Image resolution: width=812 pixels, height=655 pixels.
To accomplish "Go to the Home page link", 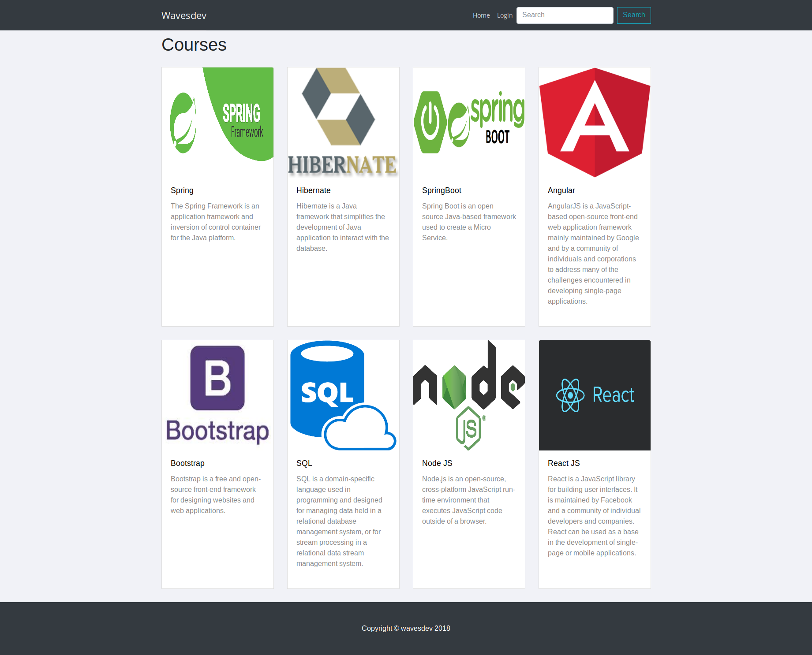I will click(x=481, y=15).
